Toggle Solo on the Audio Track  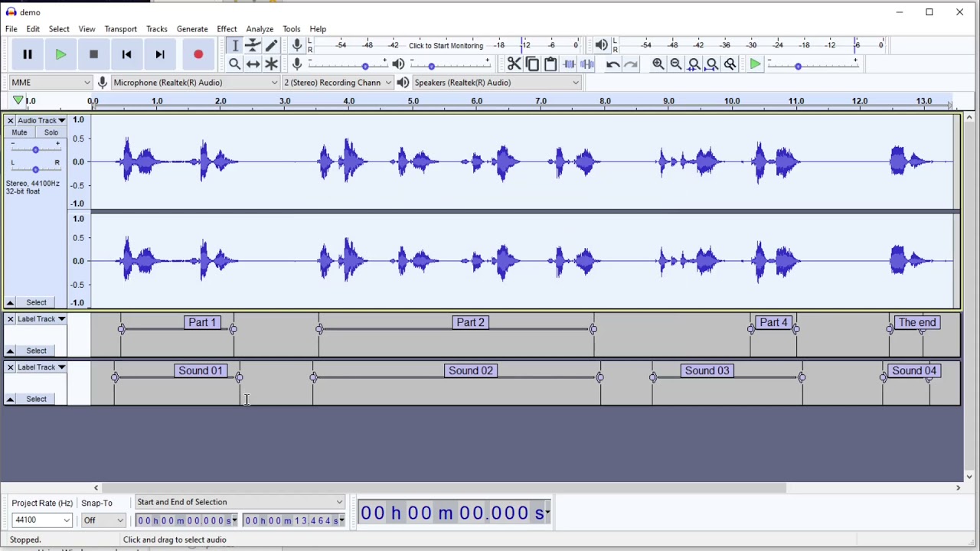(x=51, y=132)
